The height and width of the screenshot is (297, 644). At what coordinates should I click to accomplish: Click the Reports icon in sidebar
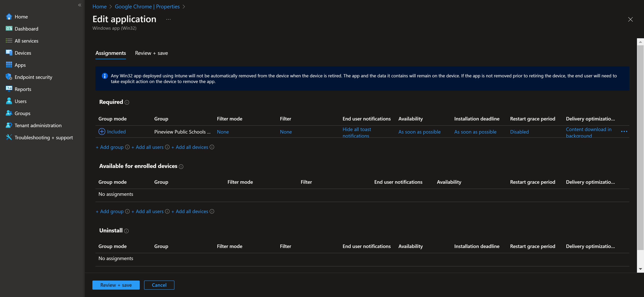pos(9,89)
